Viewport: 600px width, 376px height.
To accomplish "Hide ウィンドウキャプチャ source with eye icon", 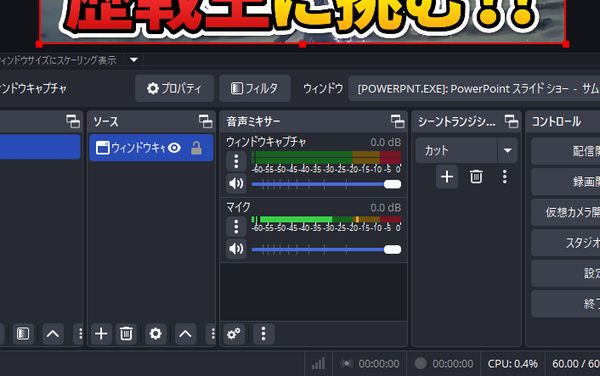I will (174, 148).
